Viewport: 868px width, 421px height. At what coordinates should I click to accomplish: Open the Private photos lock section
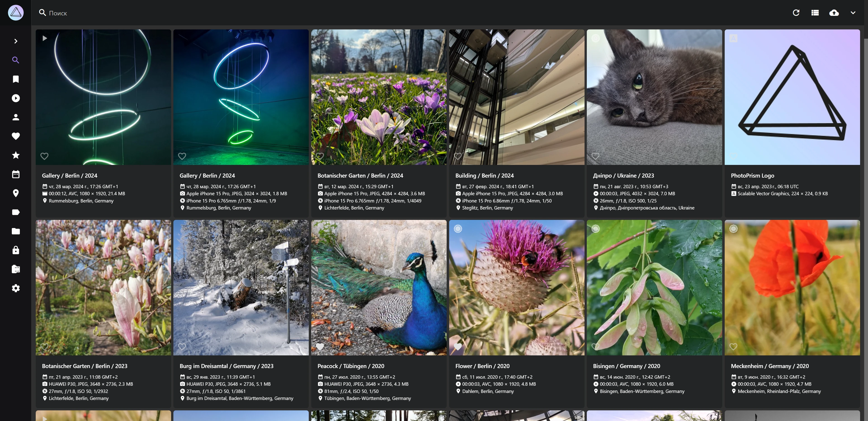[16, 250]
